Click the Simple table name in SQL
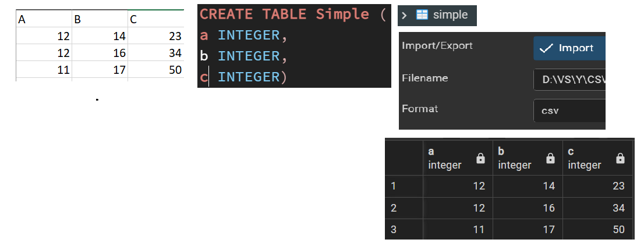Viewport: 644px width, 243px height. pyautogui.click(x=343, y=14)
